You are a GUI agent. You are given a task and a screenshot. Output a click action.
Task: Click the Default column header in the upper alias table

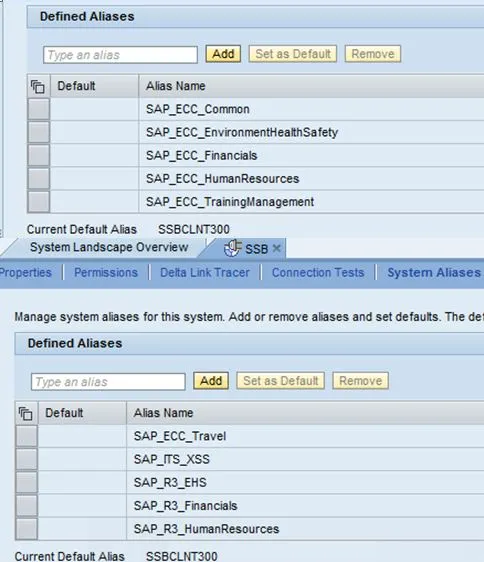(x=76, y=86)
